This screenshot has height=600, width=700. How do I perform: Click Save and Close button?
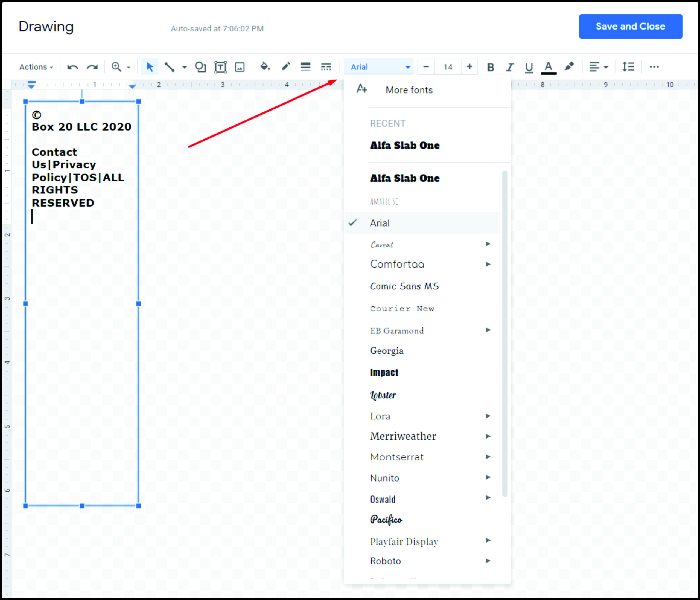point(630,26)
